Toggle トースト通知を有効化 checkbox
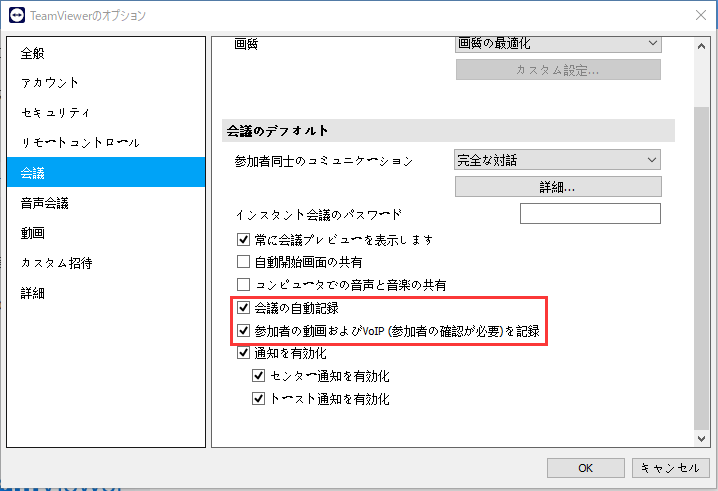 click(x=258, y=398)
